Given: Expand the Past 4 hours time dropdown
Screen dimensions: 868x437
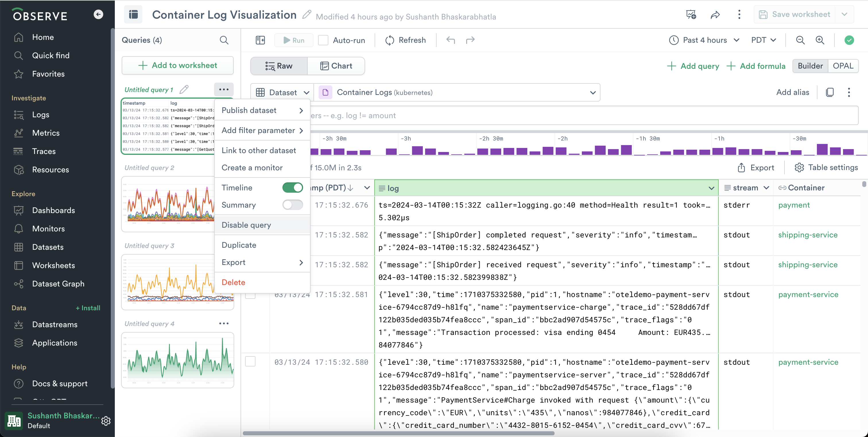Looking at the screenshot, I should [x=705, y=40].
